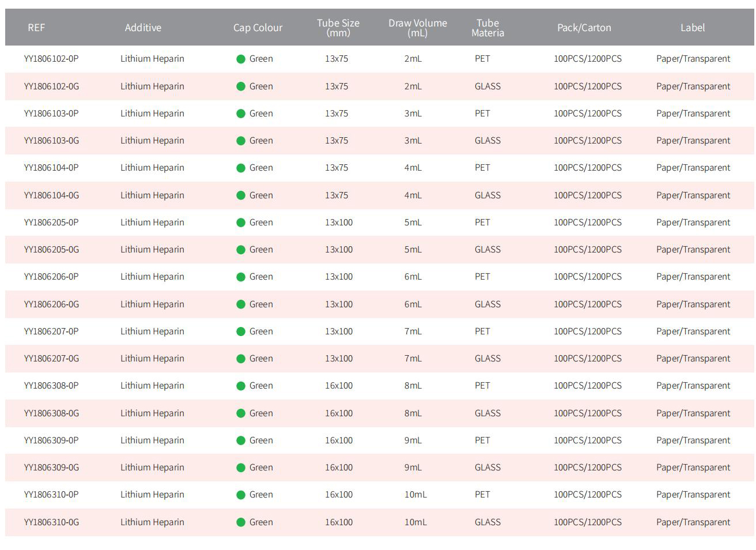Click 13x75 size in YY1806102-0G row

coord(337,86)
